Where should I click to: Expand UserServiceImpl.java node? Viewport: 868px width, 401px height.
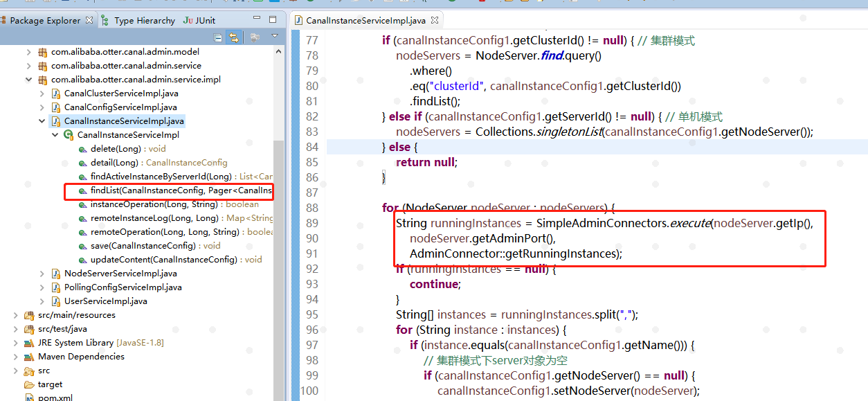click(x=42, y=301)
